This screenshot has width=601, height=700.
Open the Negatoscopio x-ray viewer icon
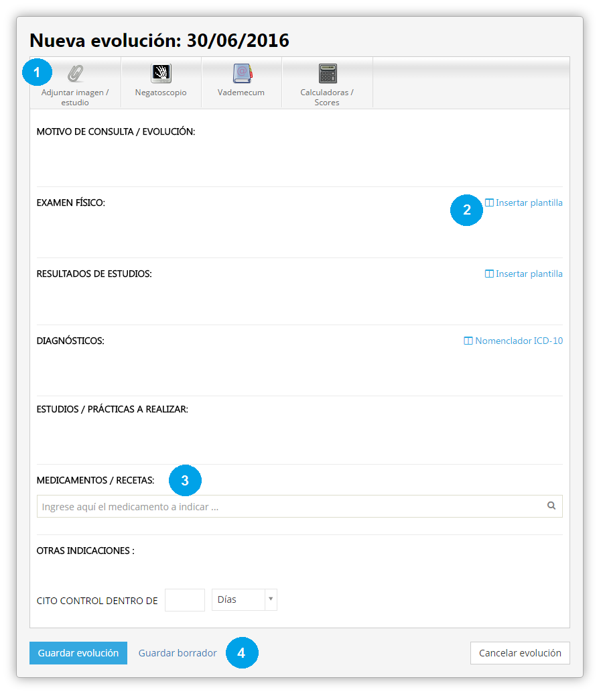click(x=161, y=73)
